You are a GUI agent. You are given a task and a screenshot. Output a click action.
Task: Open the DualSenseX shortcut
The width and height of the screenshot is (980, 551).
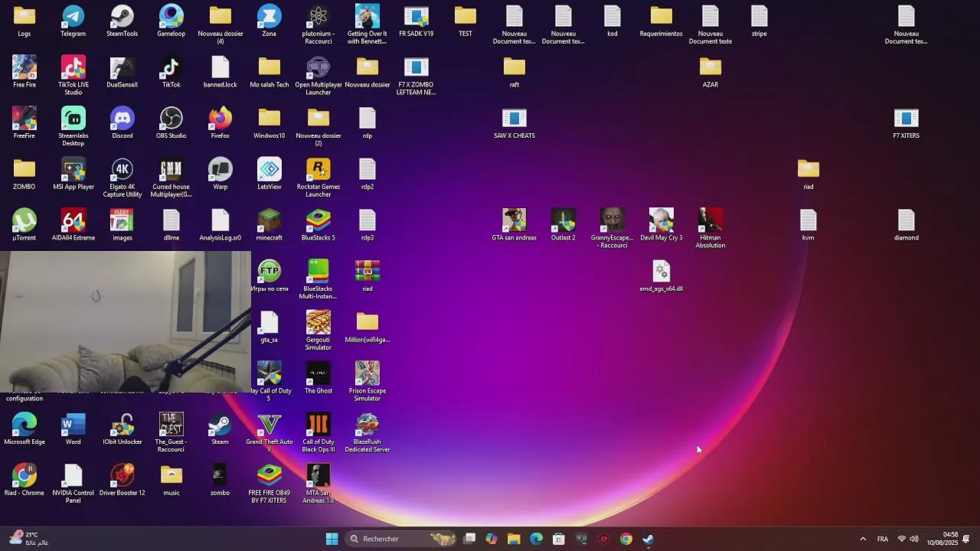point(122,72)
